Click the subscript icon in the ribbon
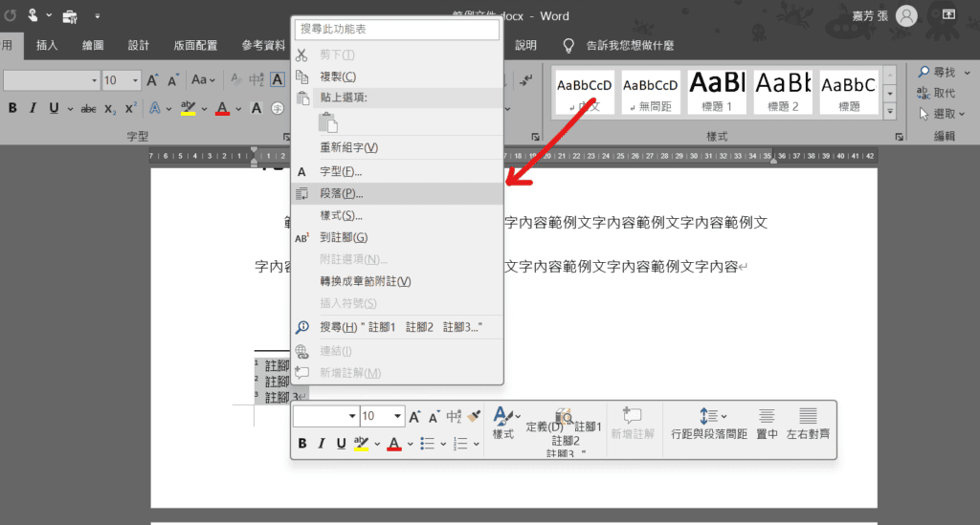The width and height of the screenshot is (980, 525). click(110, 108)
